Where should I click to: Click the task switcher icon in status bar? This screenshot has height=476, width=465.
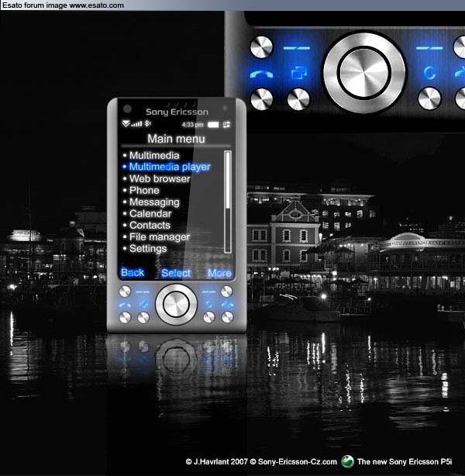(x=226, y=125)
